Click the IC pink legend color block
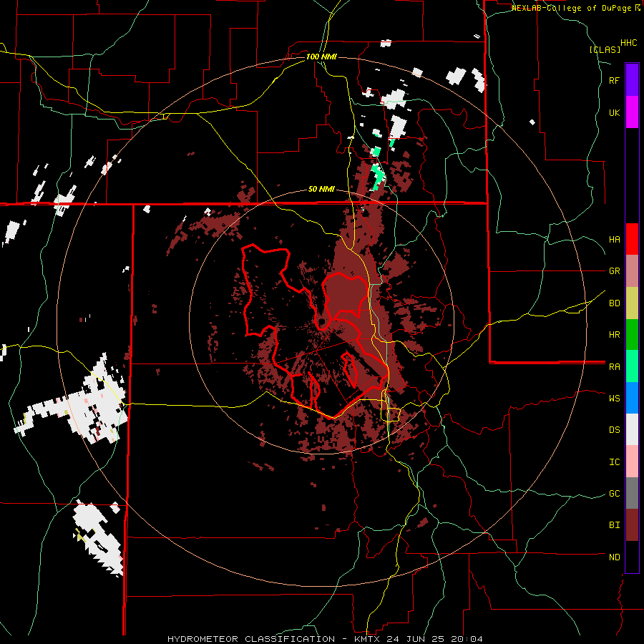 pyautogui.click(x=632, y=462)
